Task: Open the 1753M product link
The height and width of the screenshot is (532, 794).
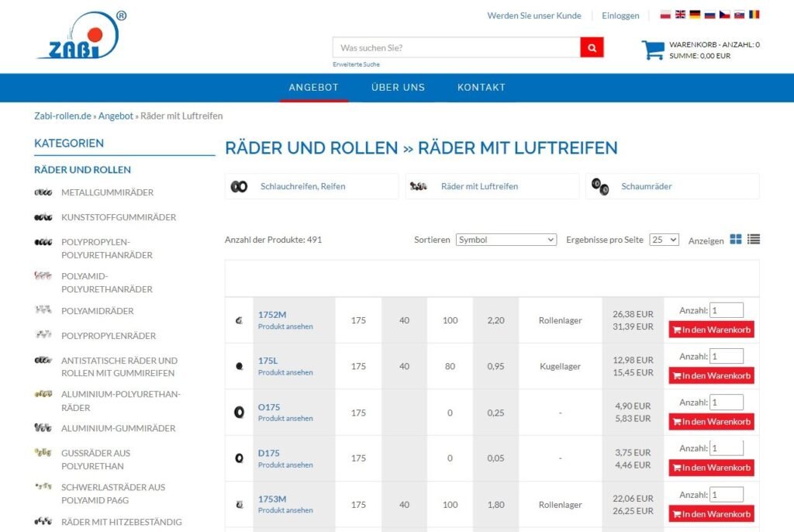Action: (272, 499)
